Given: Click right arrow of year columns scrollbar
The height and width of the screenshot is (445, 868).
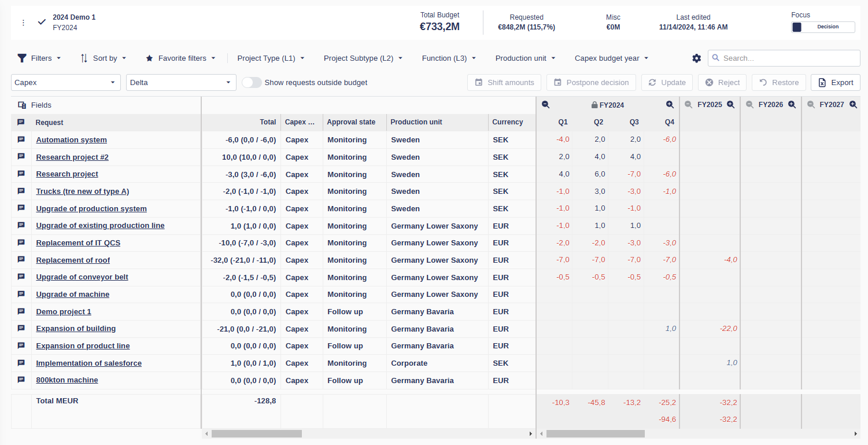Looking at the screenshot, I should (856, 433).
